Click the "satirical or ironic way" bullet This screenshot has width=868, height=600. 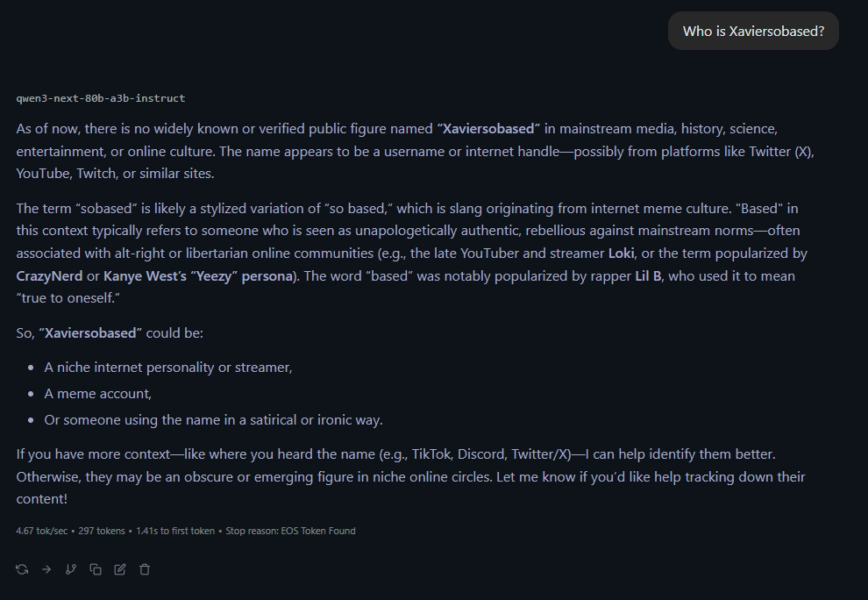pyautogui.click(x=213, y=420)
